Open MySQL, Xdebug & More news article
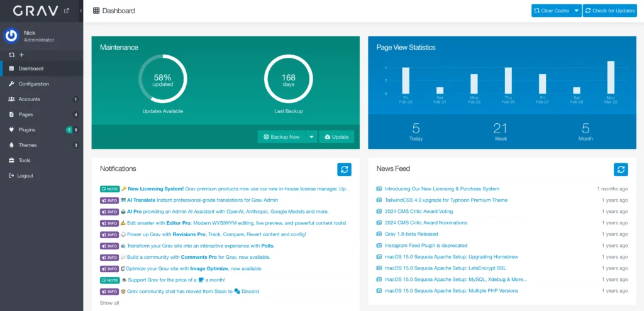 [456, 280]
